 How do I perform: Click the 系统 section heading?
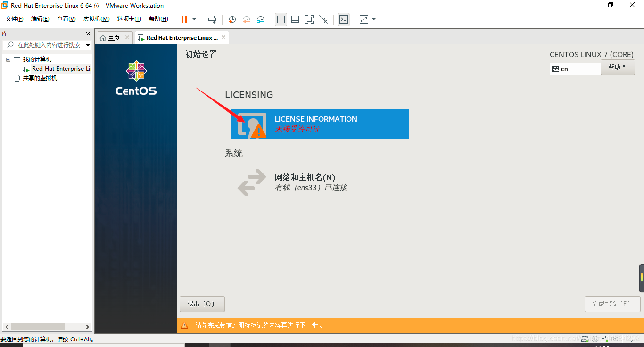234,153
